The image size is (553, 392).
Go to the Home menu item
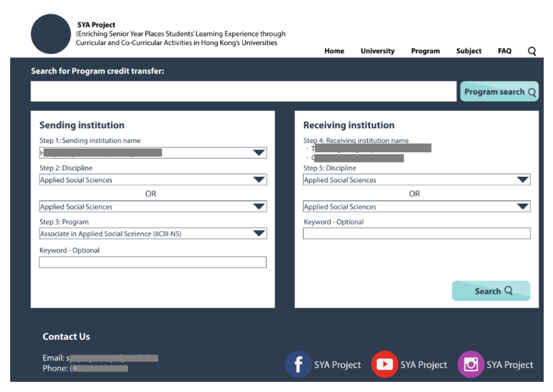334,51
